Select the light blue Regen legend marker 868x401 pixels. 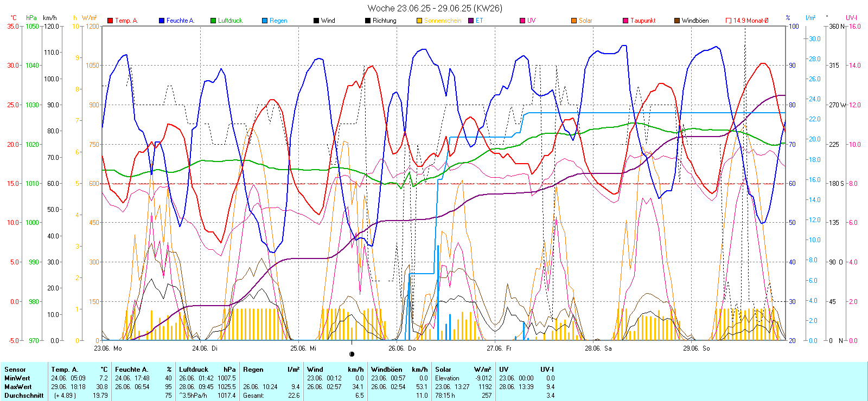pyautogui.click(x=265, y=21)
